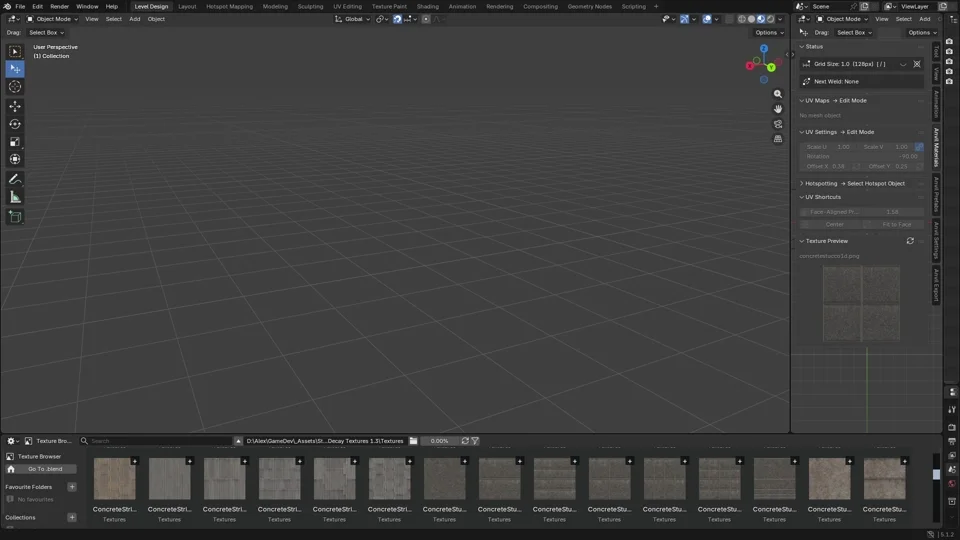Open the File menu
Screen dimensions: 960x540
(20, 6)
